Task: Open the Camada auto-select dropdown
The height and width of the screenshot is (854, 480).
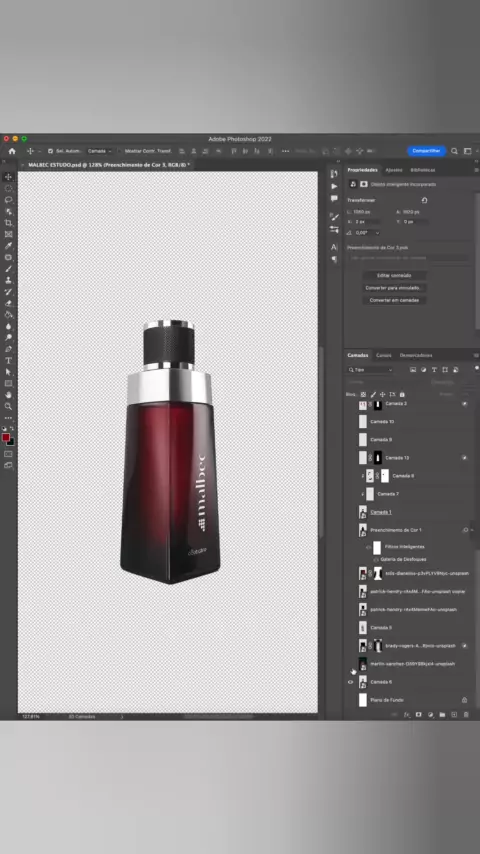Action: pyautogui.click(x=100, y=151)
